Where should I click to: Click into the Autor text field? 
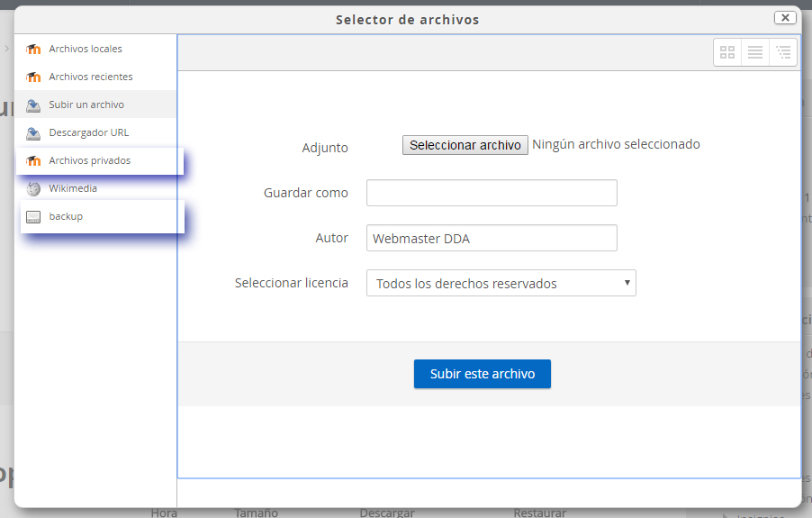click(492, 239)
